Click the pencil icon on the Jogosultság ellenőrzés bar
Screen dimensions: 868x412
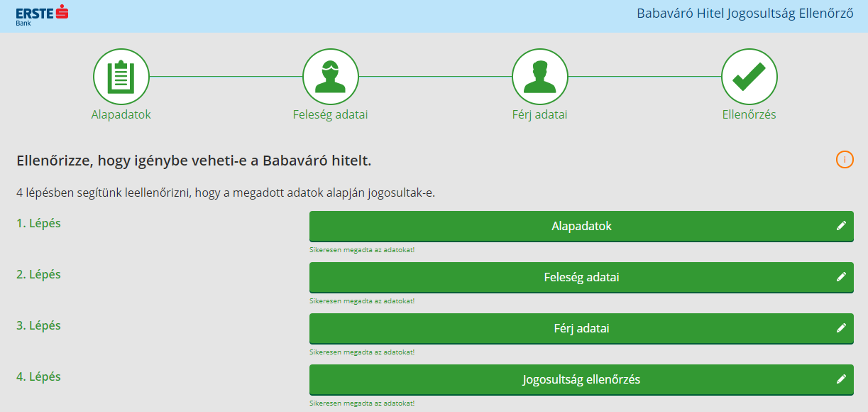[841, 379]
